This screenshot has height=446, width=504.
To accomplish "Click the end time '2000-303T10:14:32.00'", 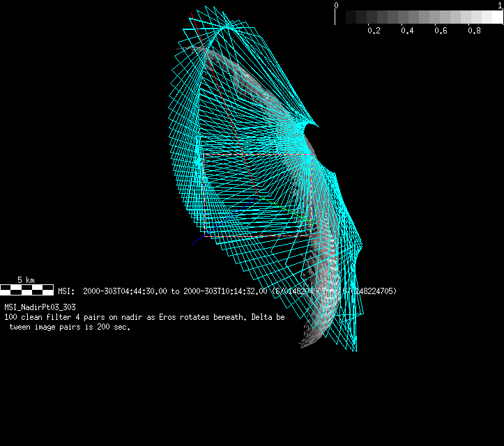I will click(225, 291).
